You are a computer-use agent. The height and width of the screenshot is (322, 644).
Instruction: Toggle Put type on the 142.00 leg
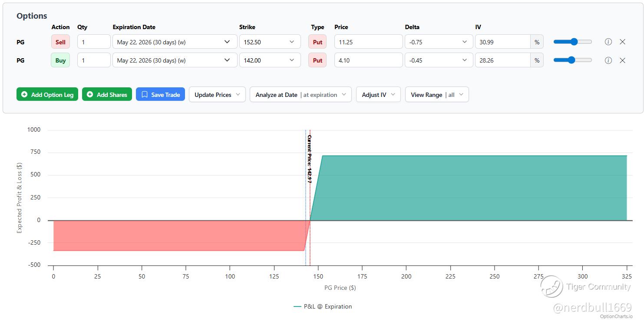coord(317,60)
